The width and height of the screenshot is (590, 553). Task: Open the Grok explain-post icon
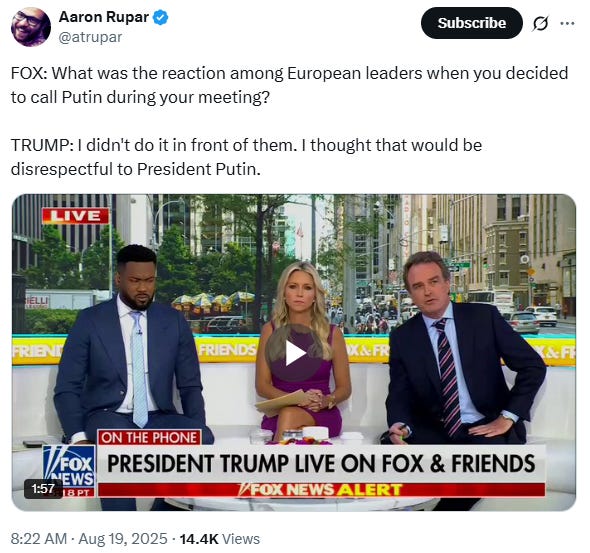coord(541,23)
